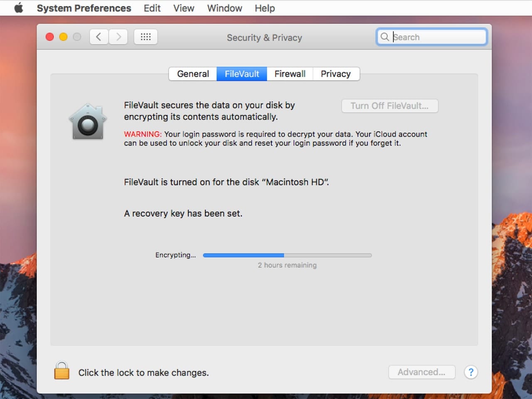Go back with the left arrow
Image resolution: width=532 pixels, height=399 pixels.
pos(99,37)
